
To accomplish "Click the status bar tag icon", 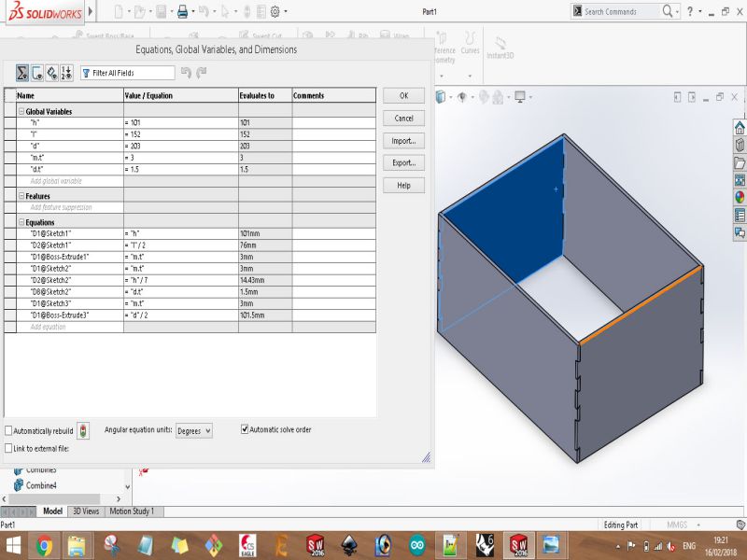I will coord(740,525).
